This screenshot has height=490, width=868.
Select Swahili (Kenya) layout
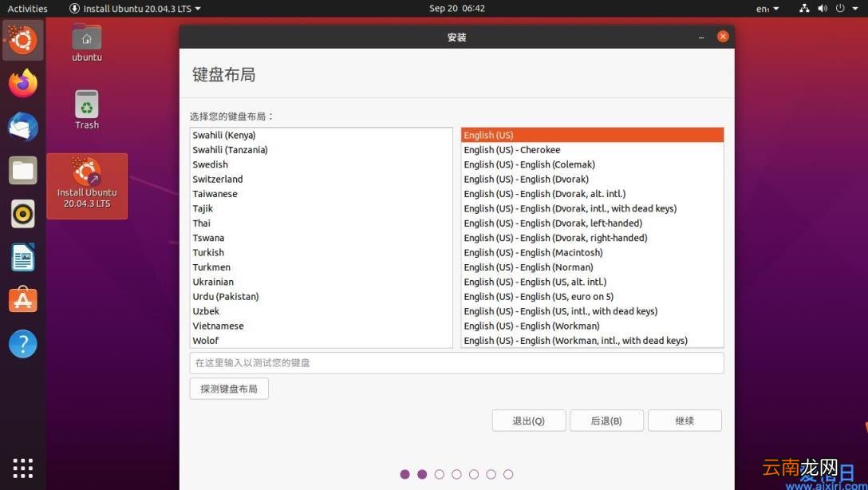tap(321, 135)
